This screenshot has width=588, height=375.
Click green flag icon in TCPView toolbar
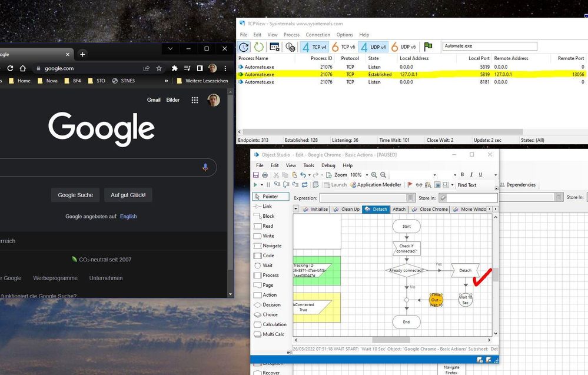coord(428,47)
